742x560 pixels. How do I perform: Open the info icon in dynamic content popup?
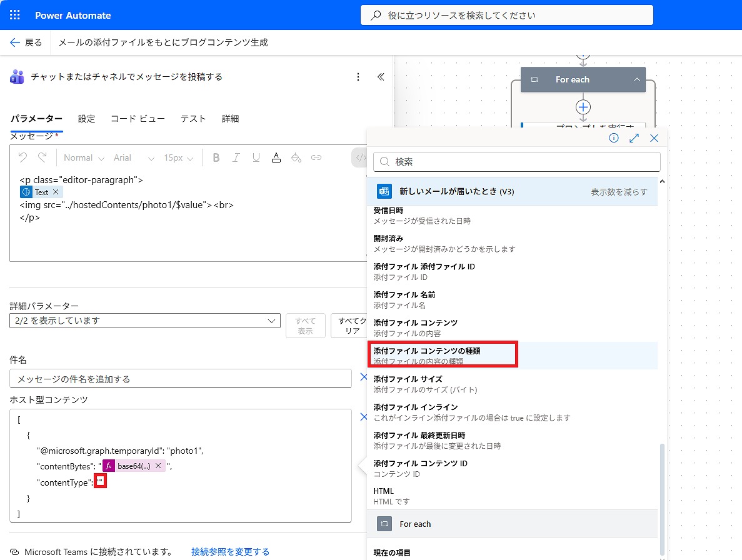click(614, 138)
